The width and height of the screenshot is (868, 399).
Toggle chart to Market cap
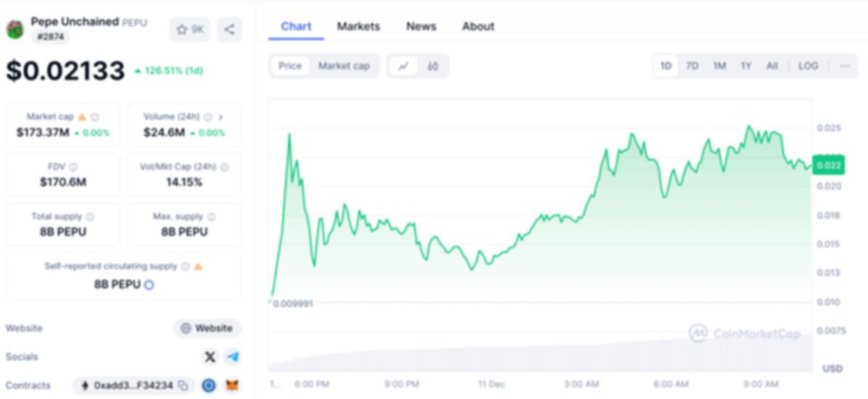[344, 66]
